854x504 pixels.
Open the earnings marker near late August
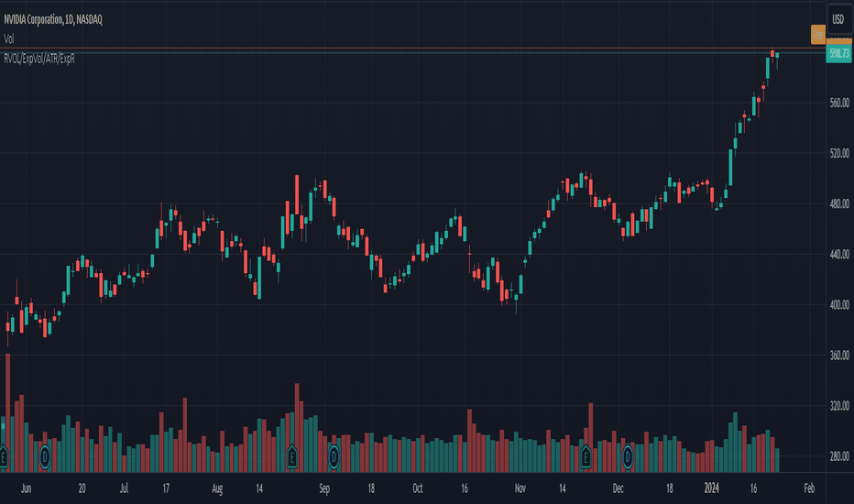[x=292, y=456]
